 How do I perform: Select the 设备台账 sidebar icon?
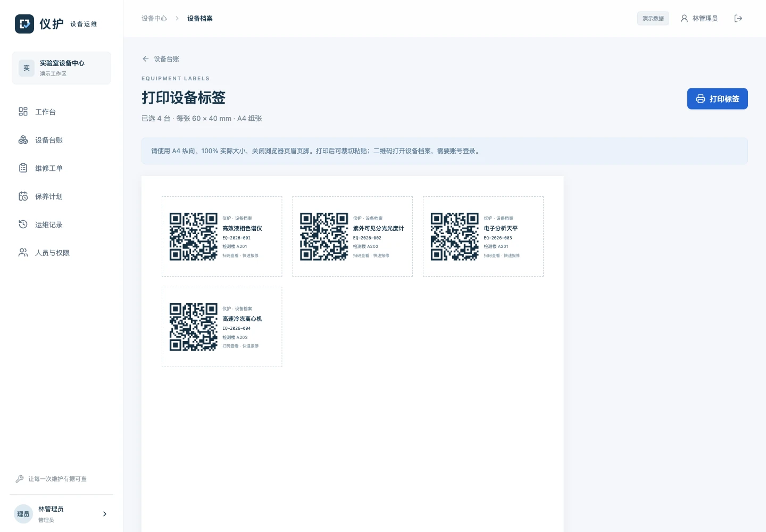tap(23, 140)
